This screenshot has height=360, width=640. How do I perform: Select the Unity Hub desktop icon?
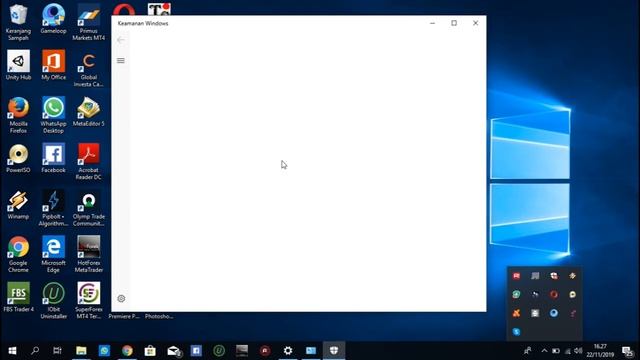18,65
